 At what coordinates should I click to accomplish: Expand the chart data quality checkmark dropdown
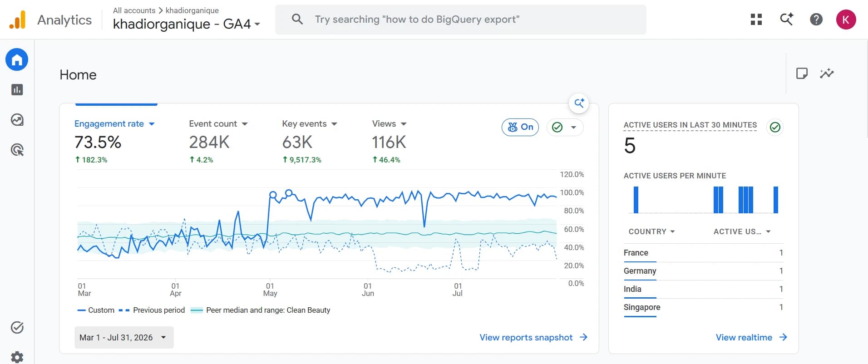pos(565,127)
